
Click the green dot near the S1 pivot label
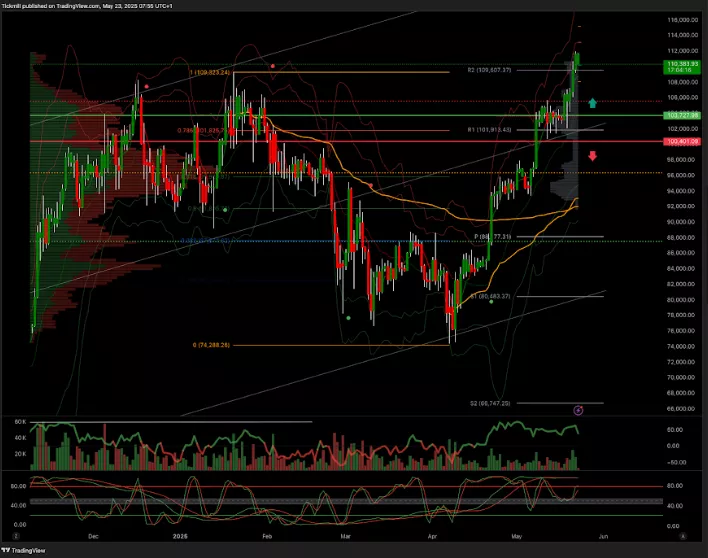tap(491, 301)
